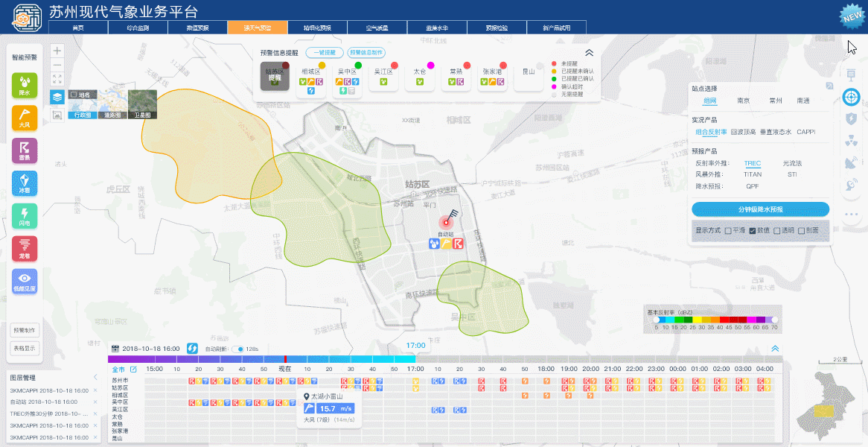The height and width of the screenshot is (447, 868).
Task: Open the 首页 home tab
Action: click(78, 28)
